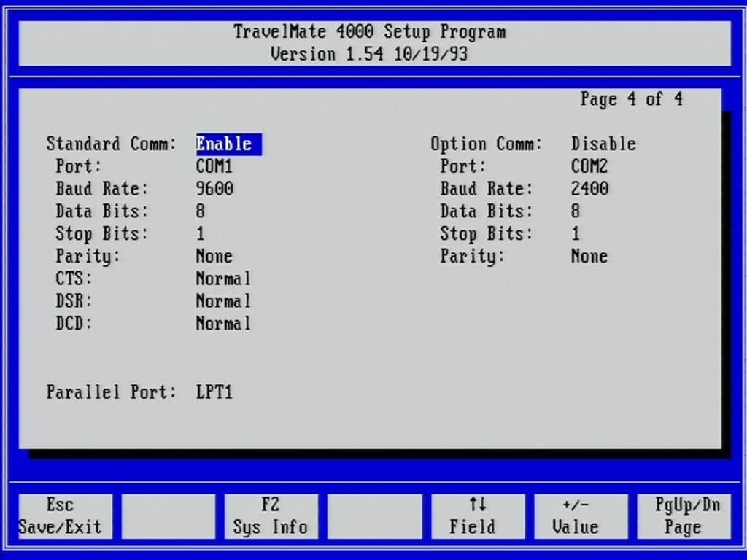Viewport: 747px width, 560px height.
Task: Click the DSR label
Action: pos(74,301)
